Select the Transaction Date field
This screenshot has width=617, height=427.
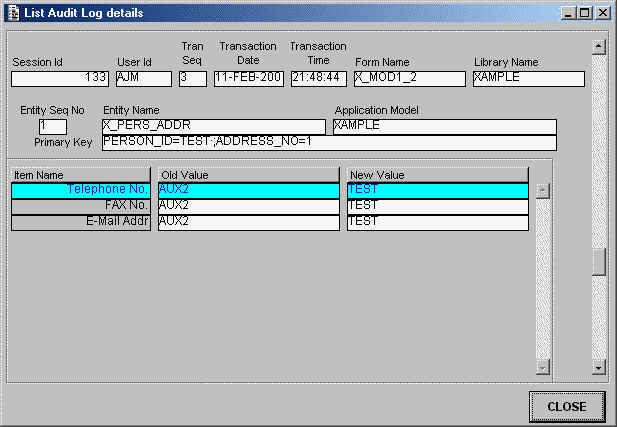coord(249,78)
